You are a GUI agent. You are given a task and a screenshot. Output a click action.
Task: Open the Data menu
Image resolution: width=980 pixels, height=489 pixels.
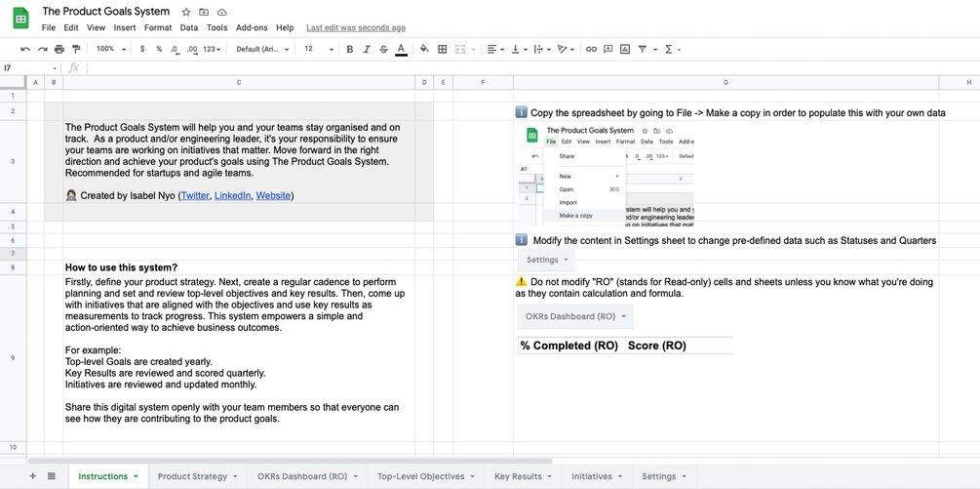coord(189,27)
